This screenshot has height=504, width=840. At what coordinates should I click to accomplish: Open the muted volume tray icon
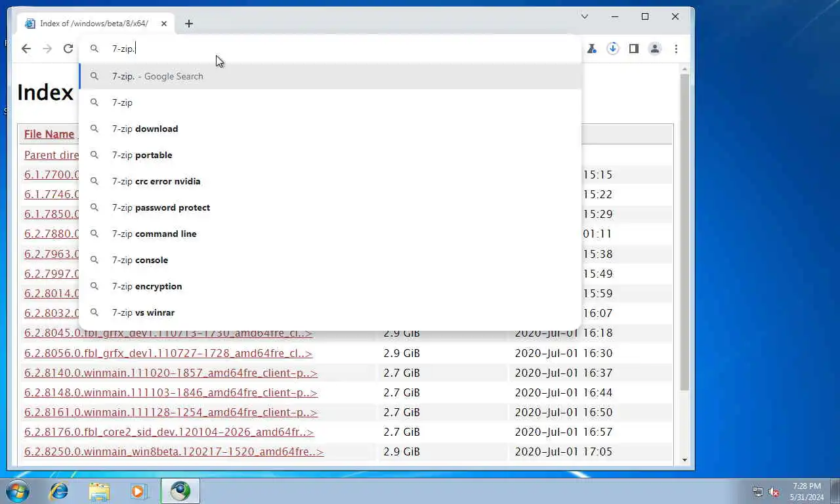click(x=774, y=492)
